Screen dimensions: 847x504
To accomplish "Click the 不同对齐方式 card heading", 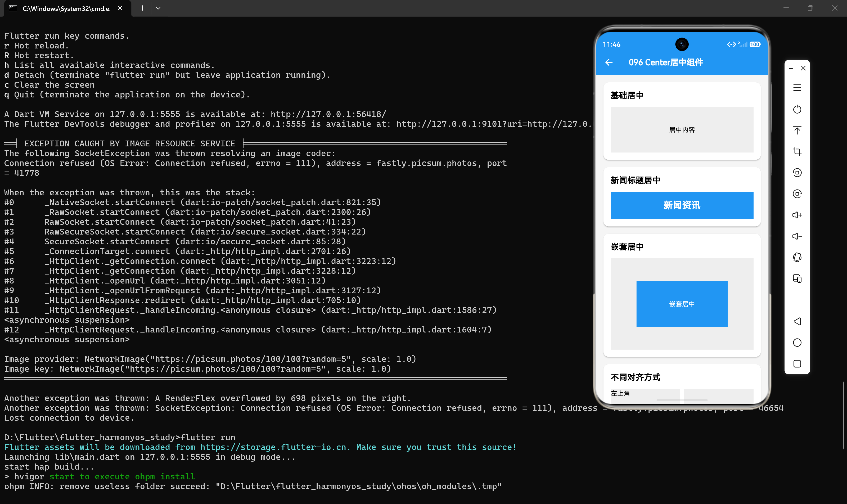I will pyautogui.click(x=635, y=377).
